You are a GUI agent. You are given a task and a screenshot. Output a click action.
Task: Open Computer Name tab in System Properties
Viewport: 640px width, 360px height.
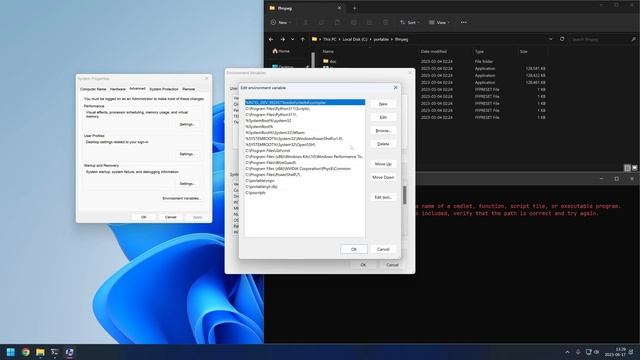click(x=93, y=89)
